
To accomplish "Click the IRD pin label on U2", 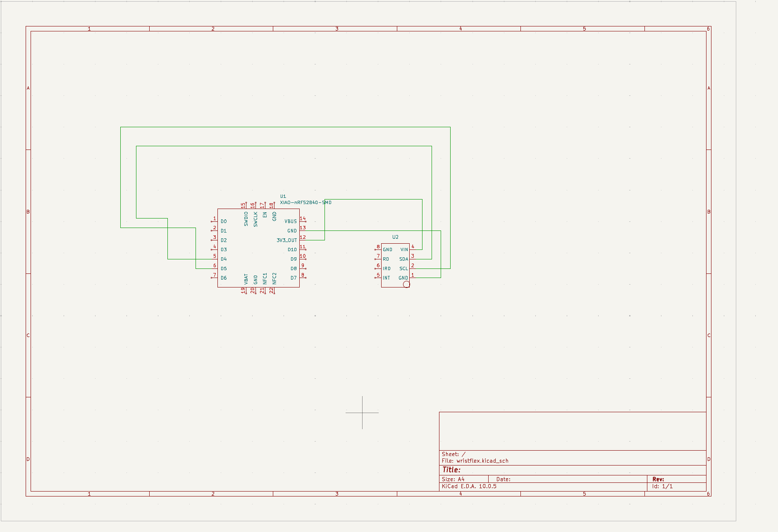I will pos(387,269).
